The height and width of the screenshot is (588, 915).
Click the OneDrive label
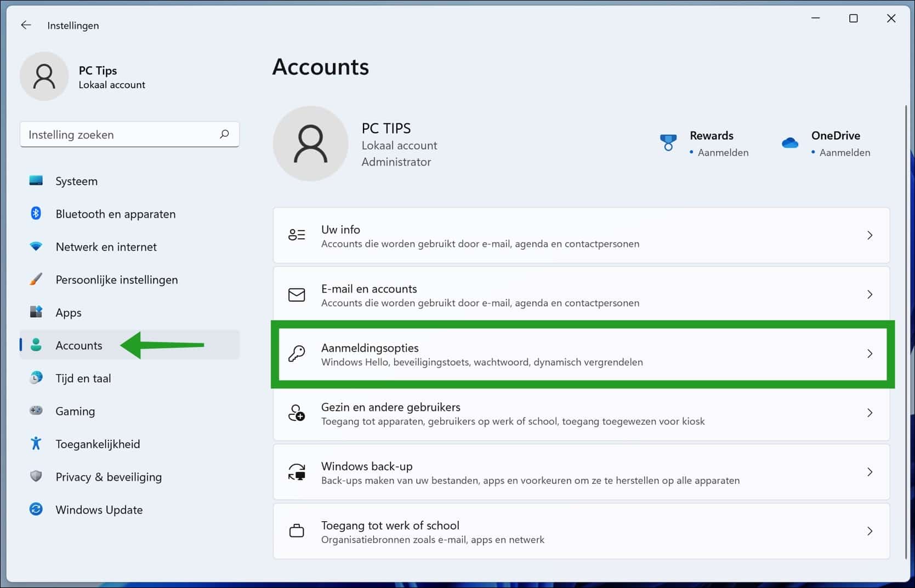tap(836, 135)
